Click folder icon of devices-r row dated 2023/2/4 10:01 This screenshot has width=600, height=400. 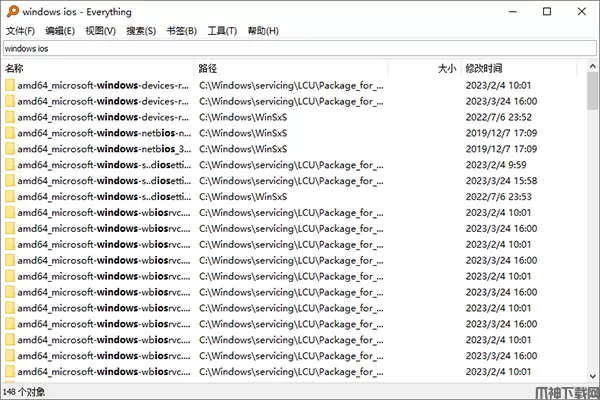pyautogui.click(x=10, y=85)
